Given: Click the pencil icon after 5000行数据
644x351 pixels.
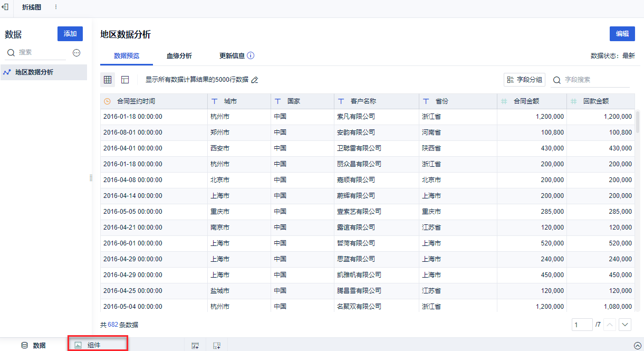Looking at the screenshot, I should [255, 80].
